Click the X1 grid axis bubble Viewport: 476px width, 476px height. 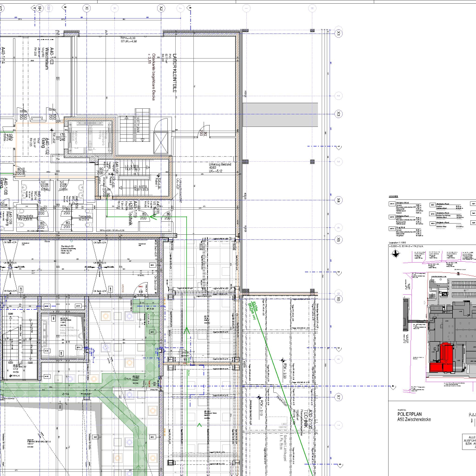click(339, 33)
